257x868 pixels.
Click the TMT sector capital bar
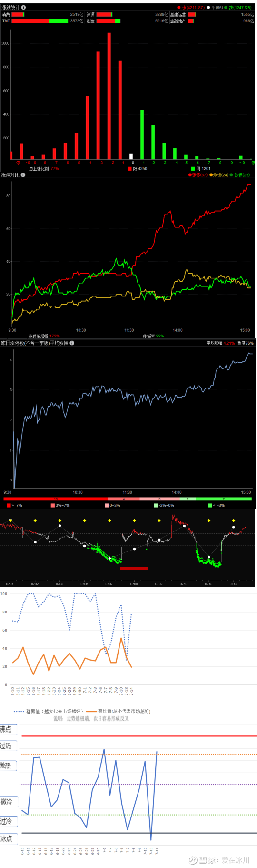tap(40, 21)
